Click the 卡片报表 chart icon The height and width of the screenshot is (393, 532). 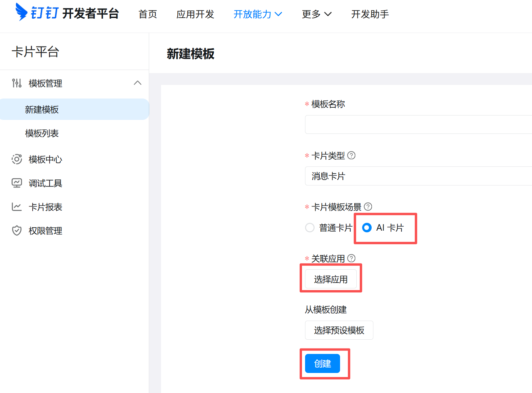[x=17, y=207]
